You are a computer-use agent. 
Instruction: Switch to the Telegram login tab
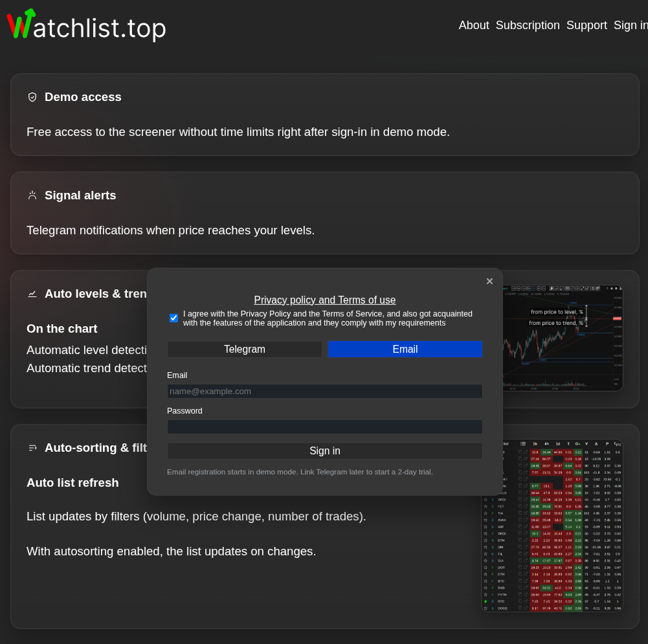tap(245, 350)
